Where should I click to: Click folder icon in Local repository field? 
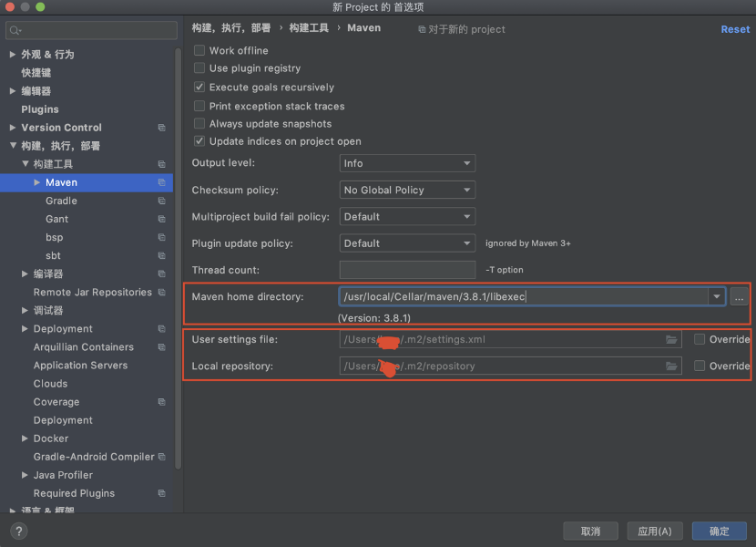(671, 366)
